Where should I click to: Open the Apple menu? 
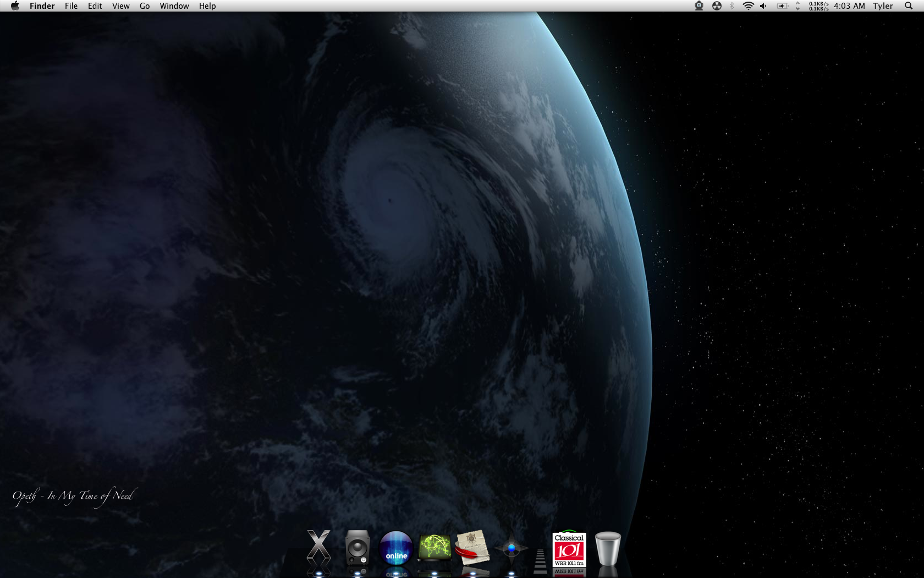tap(15, 6)
